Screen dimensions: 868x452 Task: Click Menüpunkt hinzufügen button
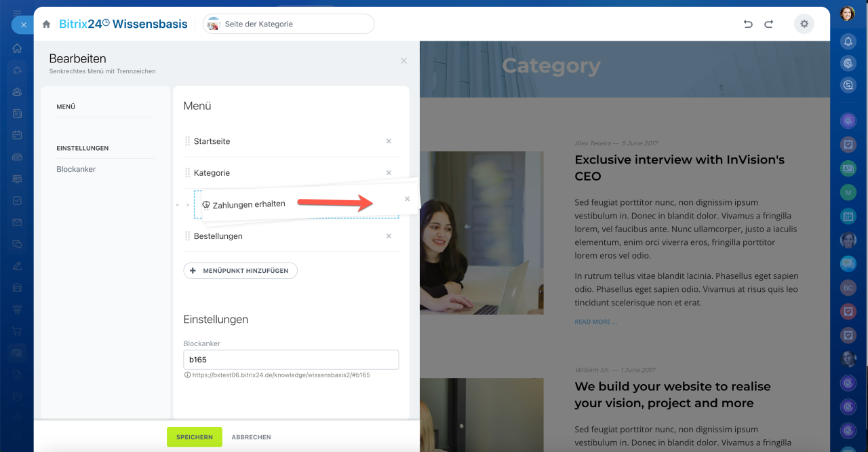241,270
